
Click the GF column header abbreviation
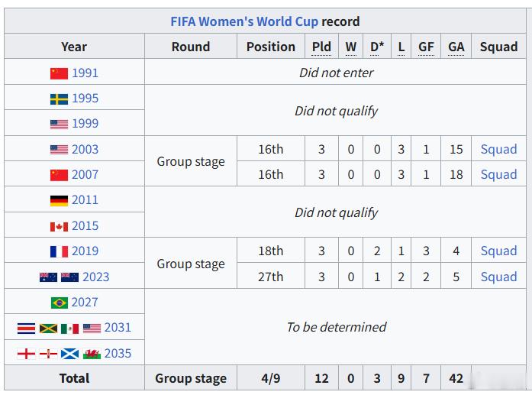click(426, 47)
